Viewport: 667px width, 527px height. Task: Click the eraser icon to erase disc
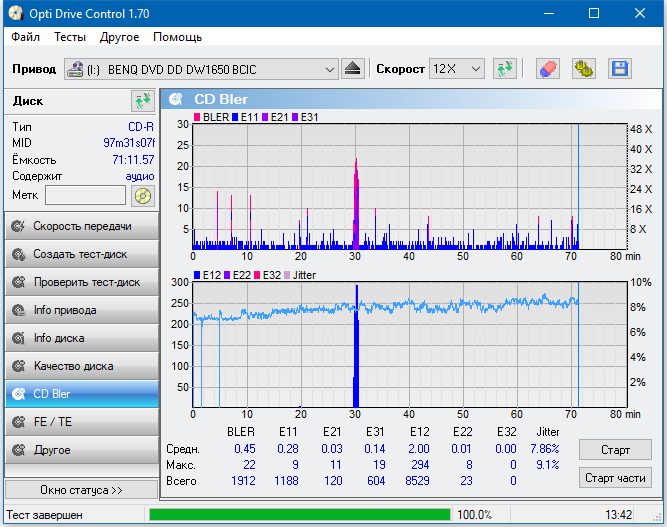[547, 69]
